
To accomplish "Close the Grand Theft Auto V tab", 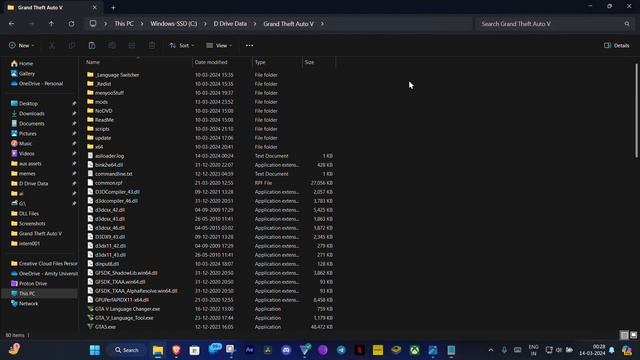I will point(95,7).
